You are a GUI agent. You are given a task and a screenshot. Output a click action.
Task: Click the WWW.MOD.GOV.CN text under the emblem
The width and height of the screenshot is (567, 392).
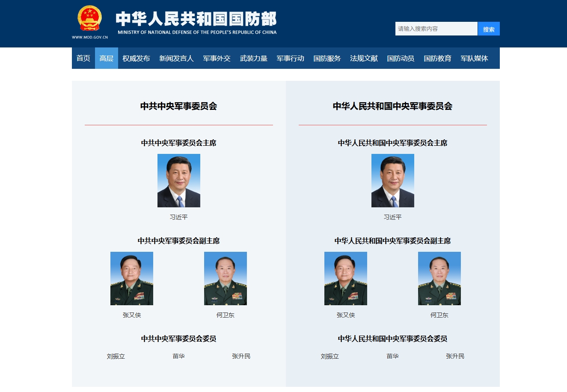pyautogui.click(x=90, y=37)
